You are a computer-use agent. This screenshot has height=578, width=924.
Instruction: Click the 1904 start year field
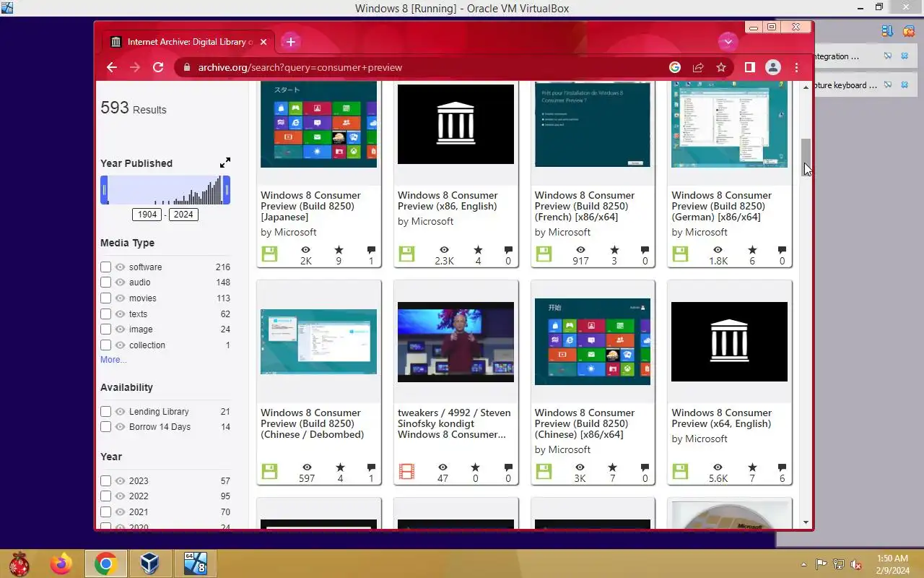[147, 215]
